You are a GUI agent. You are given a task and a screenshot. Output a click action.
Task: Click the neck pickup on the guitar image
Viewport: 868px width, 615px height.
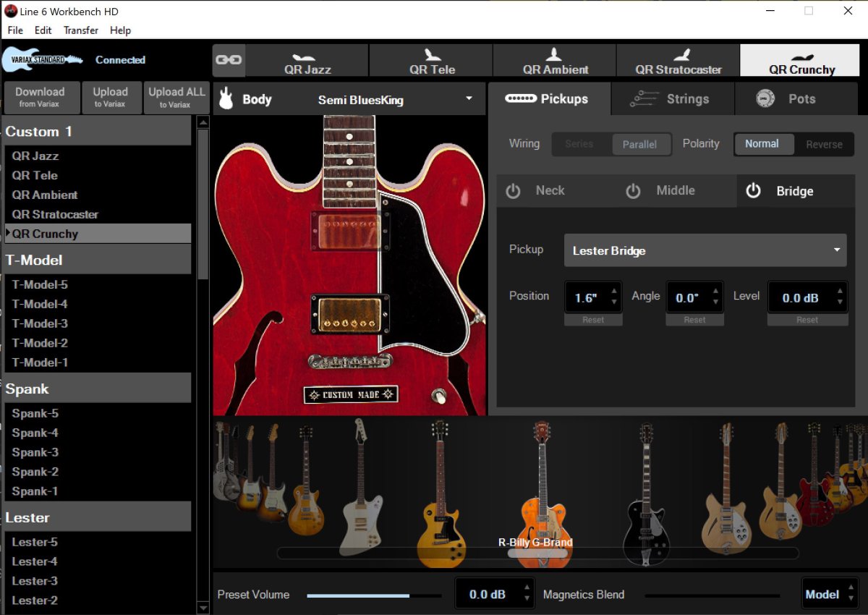pos(350,229)
